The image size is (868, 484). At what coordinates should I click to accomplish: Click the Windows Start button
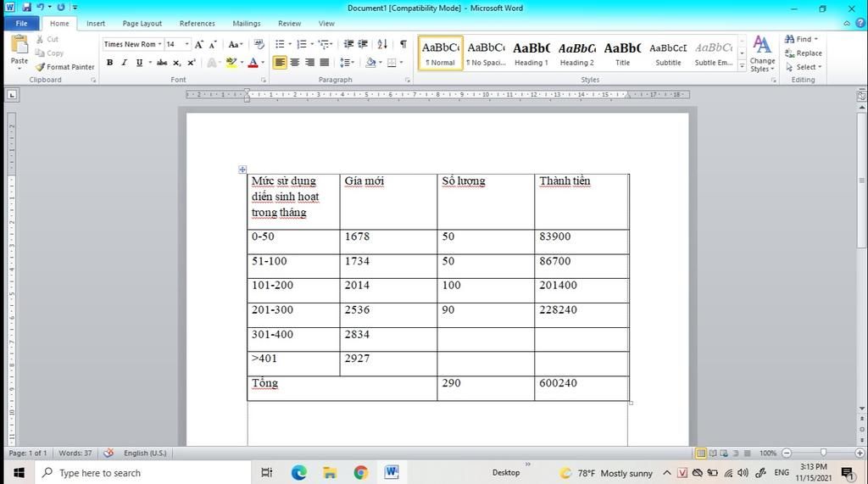pos(19,472)
